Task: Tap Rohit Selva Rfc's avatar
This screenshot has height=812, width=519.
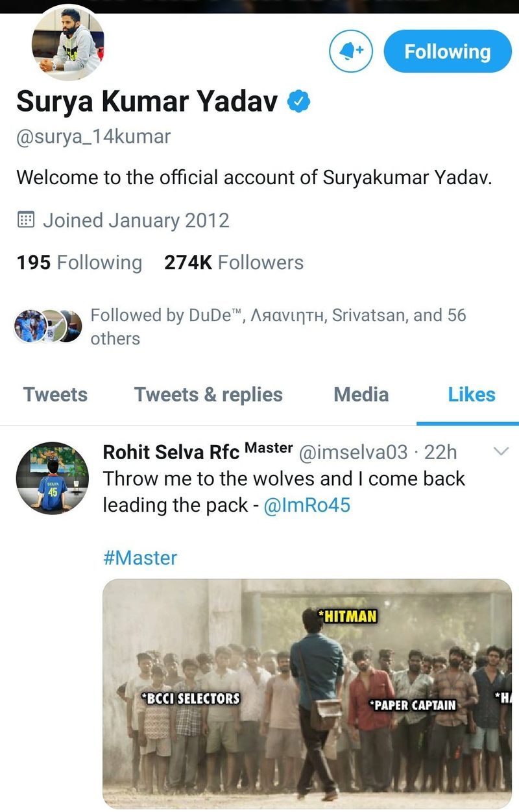Action: click(52, 477)
